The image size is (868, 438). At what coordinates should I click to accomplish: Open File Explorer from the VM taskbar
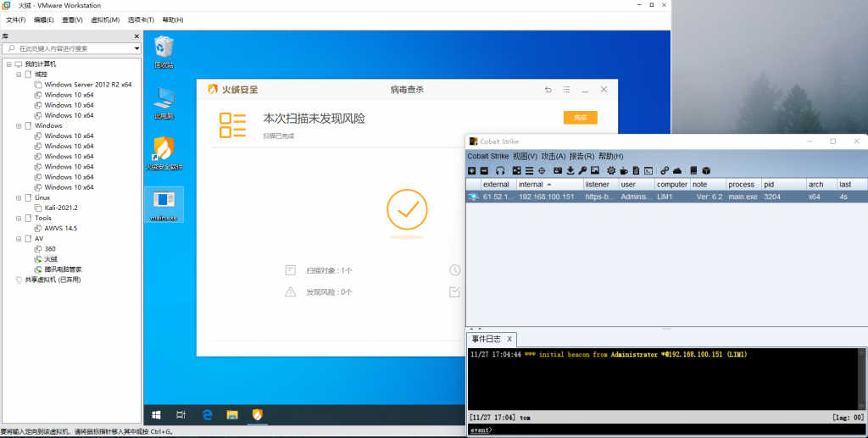(232, 415)
